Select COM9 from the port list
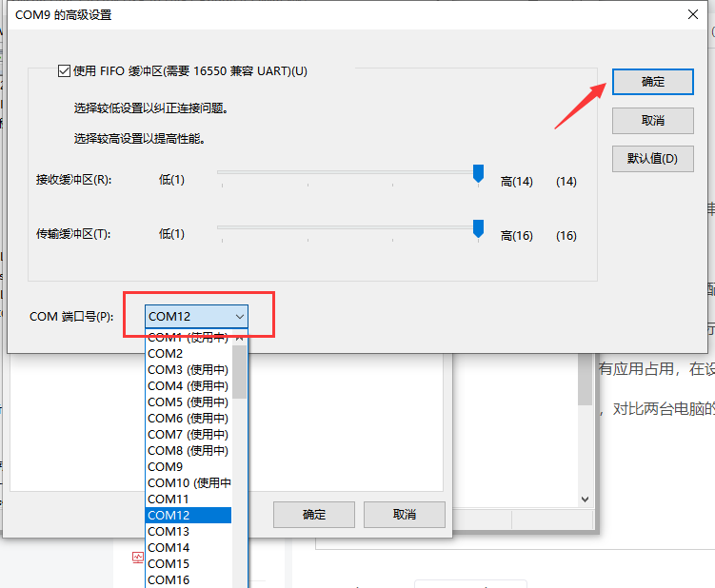 (189, 467)
